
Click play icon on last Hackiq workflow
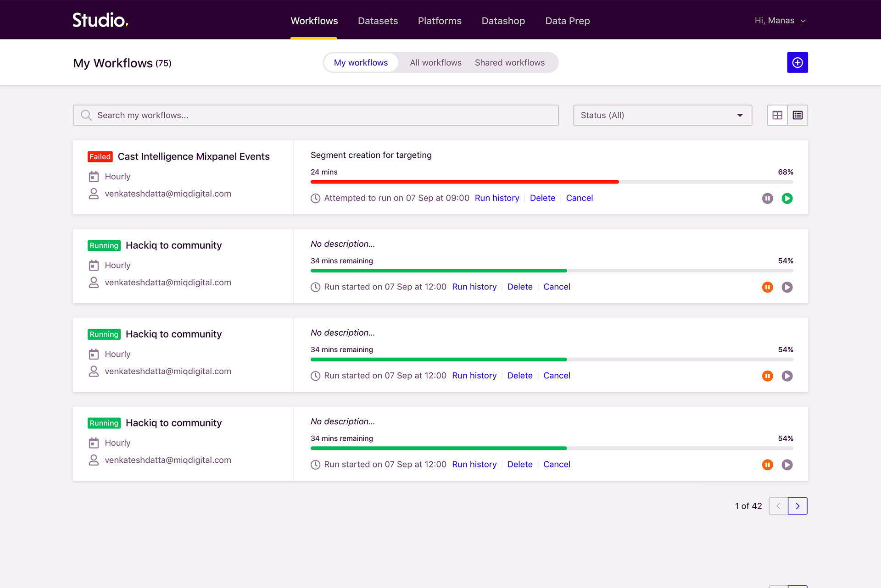point(787,465)
